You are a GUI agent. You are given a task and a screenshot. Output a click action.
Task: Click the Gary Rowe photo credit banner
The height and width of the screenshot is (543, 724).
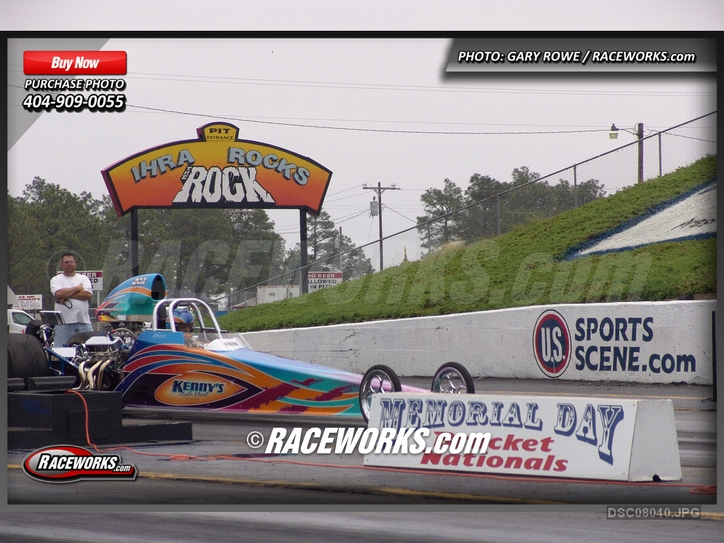pos(576,57)
